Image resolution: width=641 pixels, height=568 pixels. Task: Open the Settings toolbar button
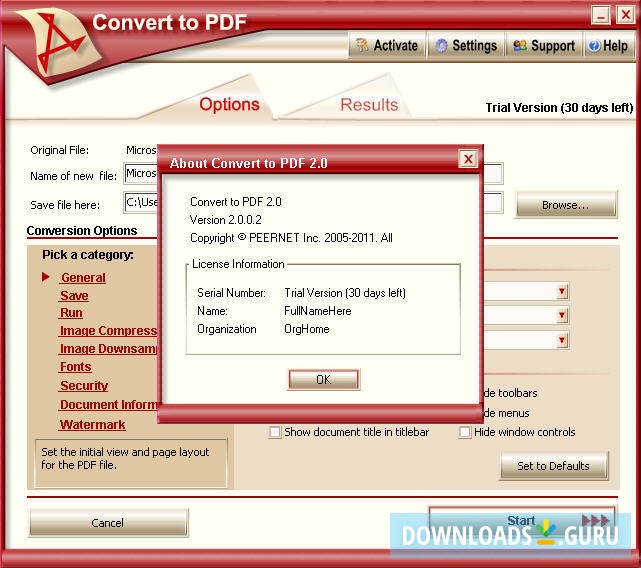(466, 45)
